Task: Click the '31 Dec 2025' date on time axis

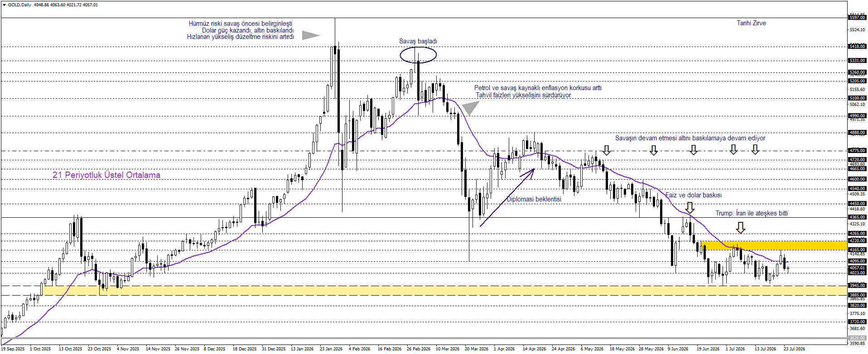Action: [x=274, y=349]
